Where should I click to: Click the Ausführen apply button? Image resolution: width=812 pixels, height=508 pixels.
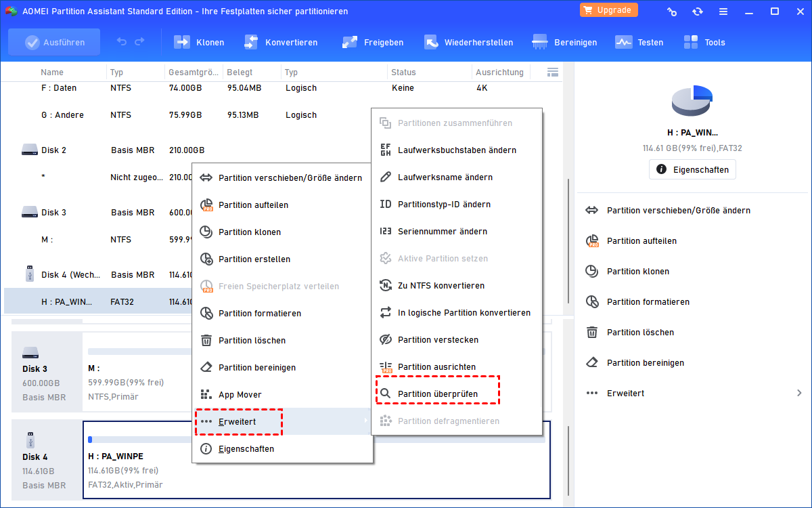pos(54,42)
